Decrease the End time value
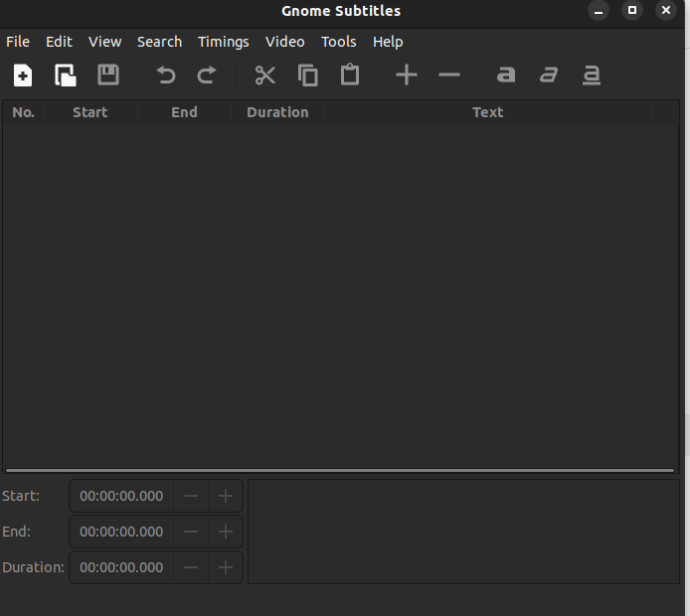Viewport: 690px width, 616px height. pyautogui.click(x=191, y=532)
